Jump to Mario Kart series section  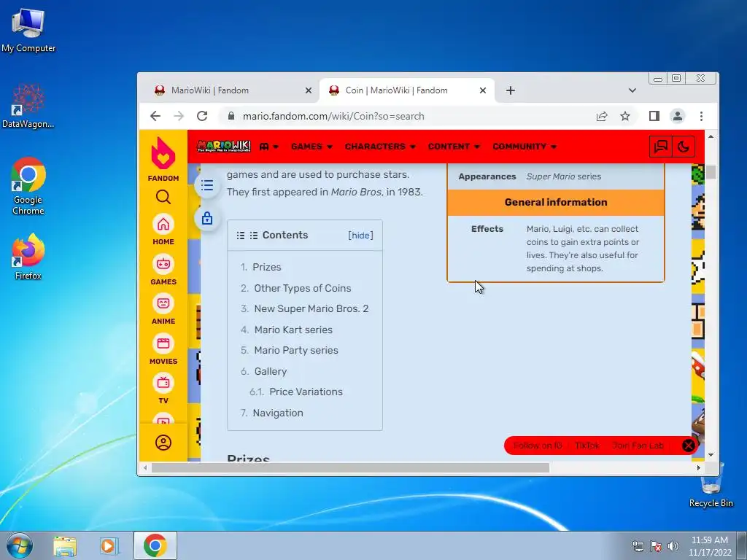(x=293, y=330)
